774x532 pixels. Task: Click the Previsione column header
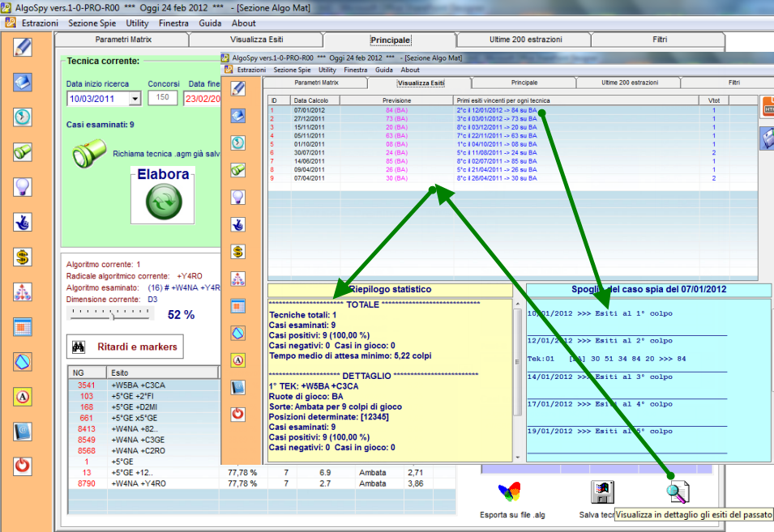pyautogui.click(x=397, y=100)
